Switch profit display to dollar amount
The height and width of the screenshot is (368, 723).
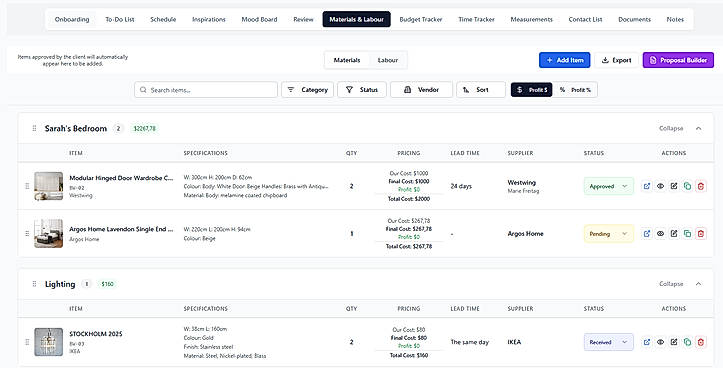tap(531, 90)
